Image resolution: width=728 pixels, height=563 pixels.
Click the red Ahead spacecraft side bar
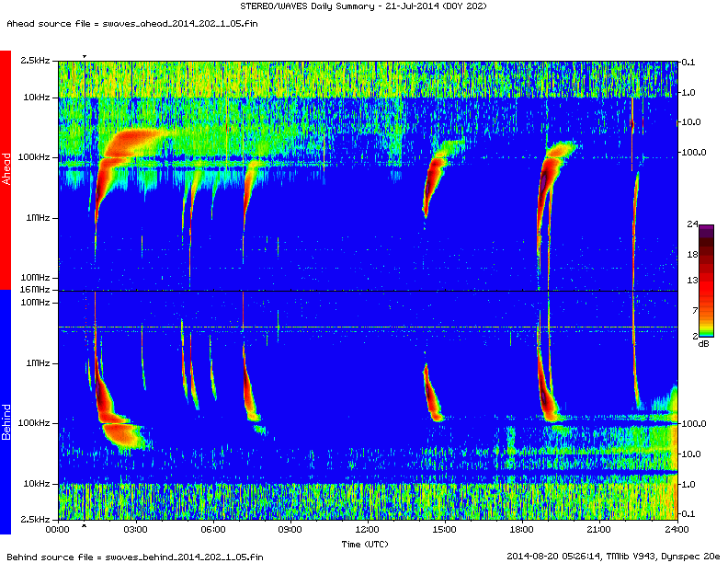coord(6,169)
